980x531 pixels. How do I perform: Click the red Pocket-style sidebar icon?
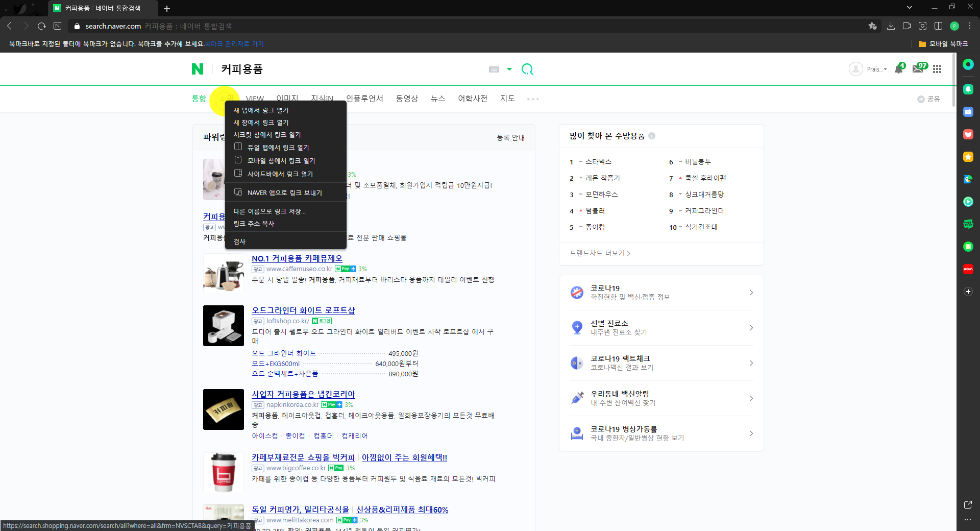pos(968,134)
